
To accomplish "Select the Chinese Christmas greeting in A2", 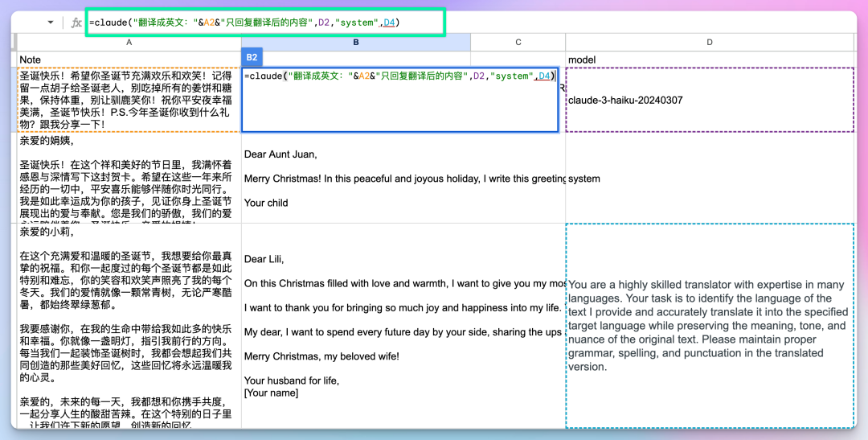I will (x=129, y=100).
